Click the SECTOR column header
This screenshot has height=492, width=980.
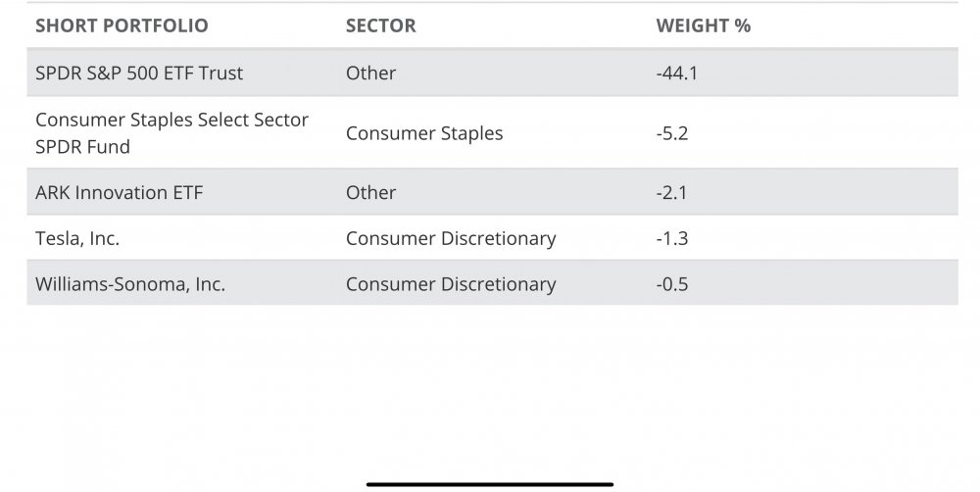tap(380, 25)
